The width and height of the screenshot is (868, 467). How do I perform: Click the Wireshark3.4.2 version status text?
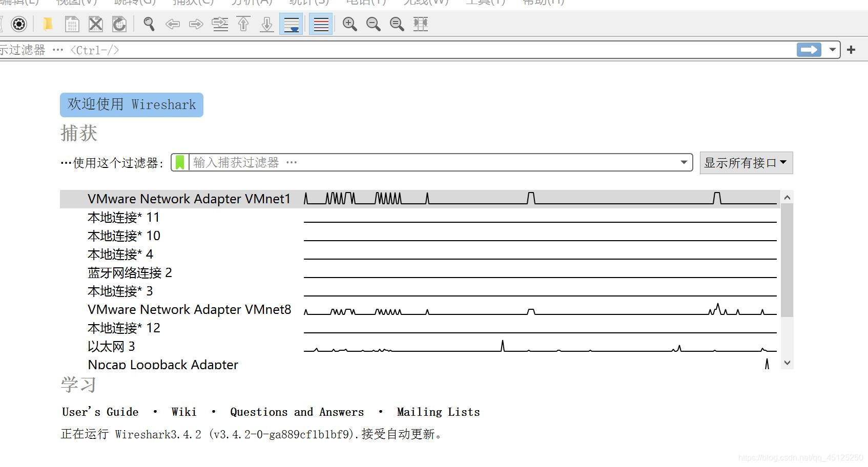pos(251,434)
